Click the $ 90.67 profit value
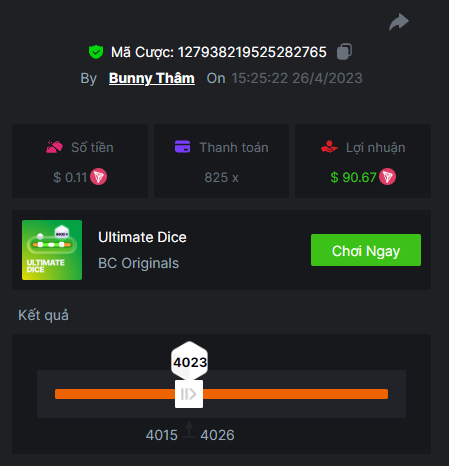 (x=353, y=177)
